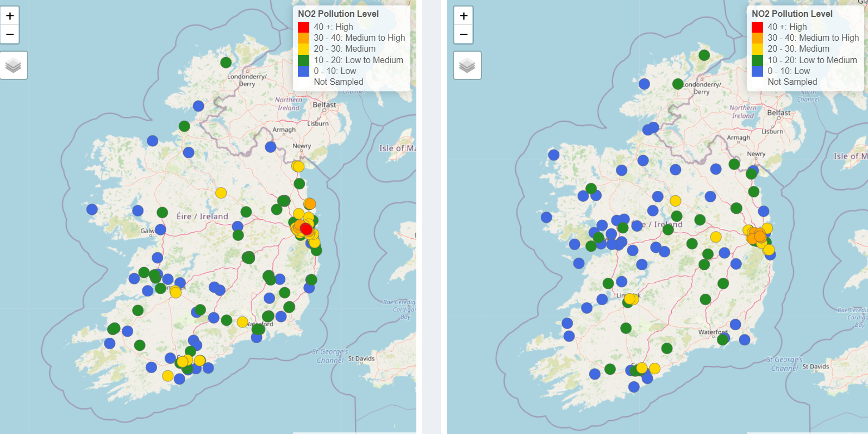Select the westernmost blue marker on left map
The image size is (868, 434).
pos(92,209)
